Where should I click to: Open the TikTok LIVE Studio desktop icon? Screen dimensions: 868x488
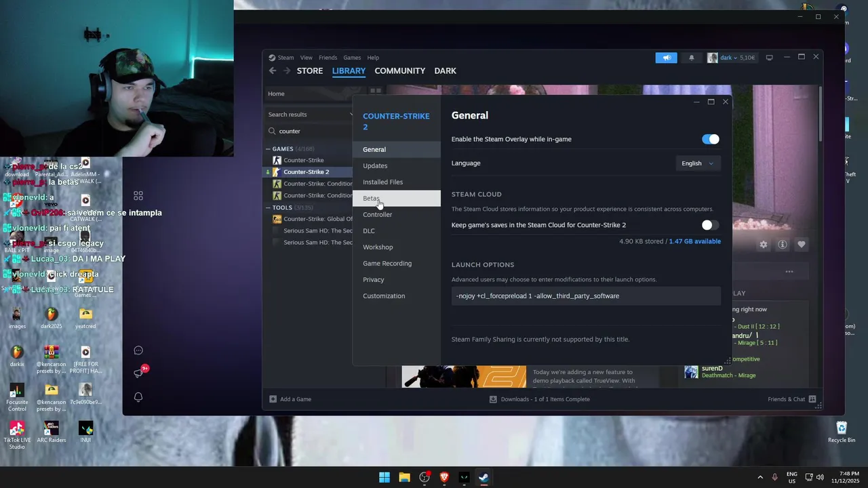pyautogui.click(x=17, y=434)
